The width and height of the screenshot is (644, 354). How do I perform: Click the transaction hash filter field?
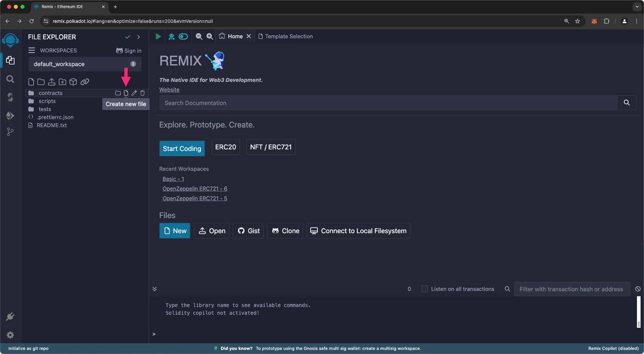[572, 289]
